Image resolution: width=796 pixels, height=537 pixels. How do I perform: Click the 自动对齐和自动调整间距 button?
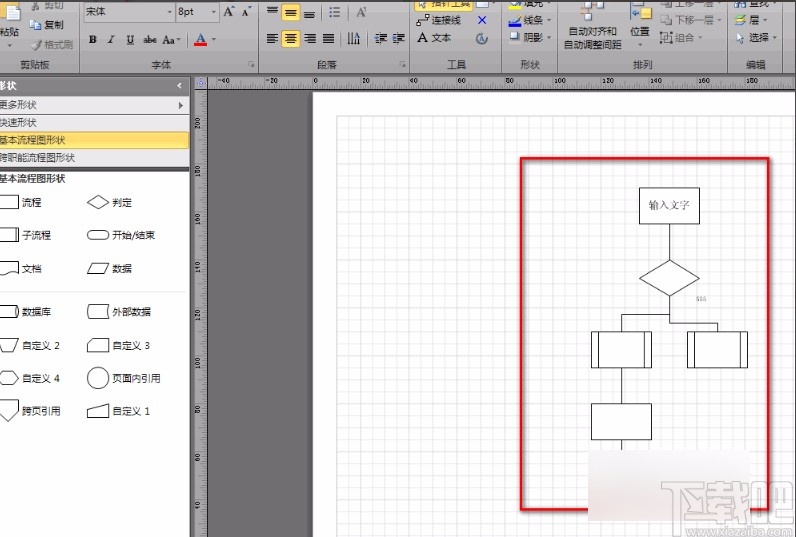tap(592, 38)
